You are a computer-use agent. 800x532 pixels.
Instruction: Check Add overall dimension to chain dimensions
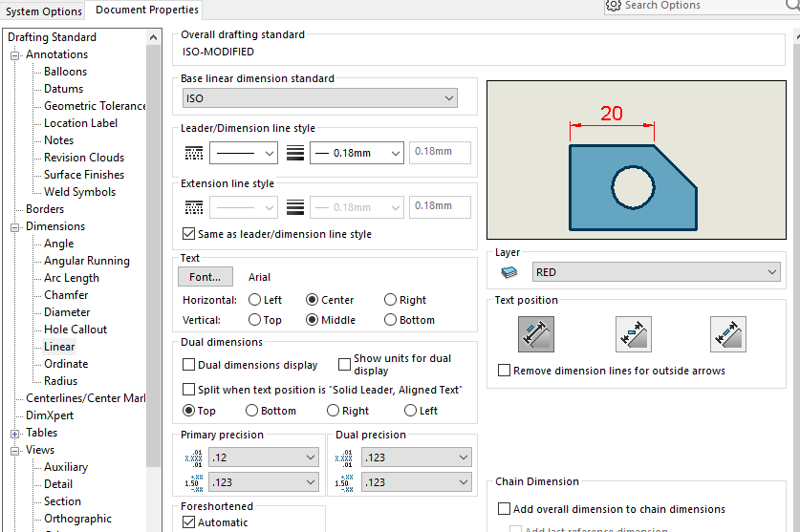(x=504, y=508)
